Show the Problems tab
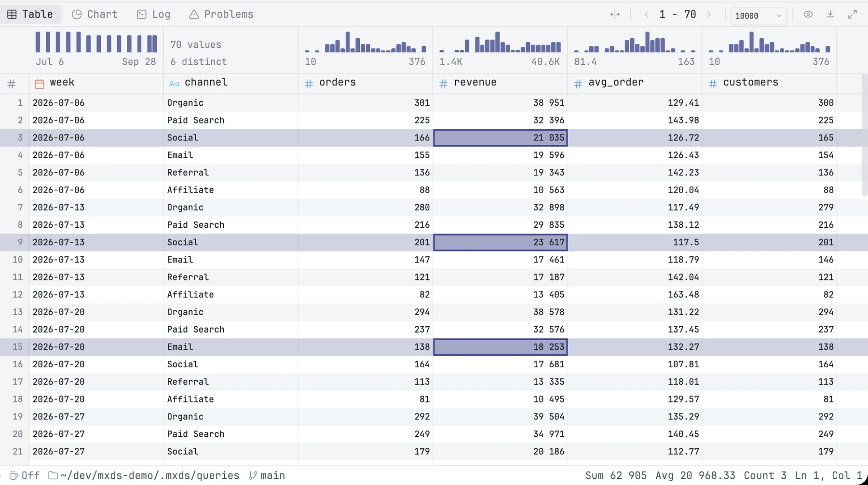 (x=221, y=14)
